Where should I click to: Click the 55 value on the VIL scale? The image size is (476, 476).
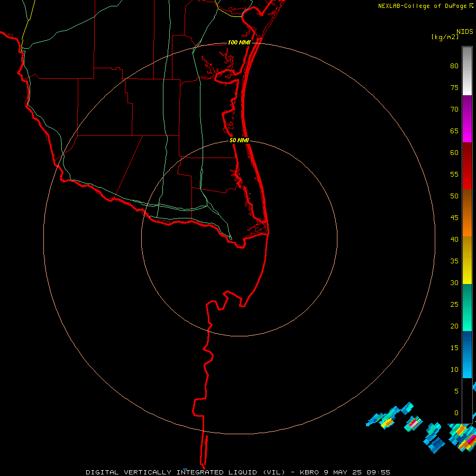tap(454, 174)
